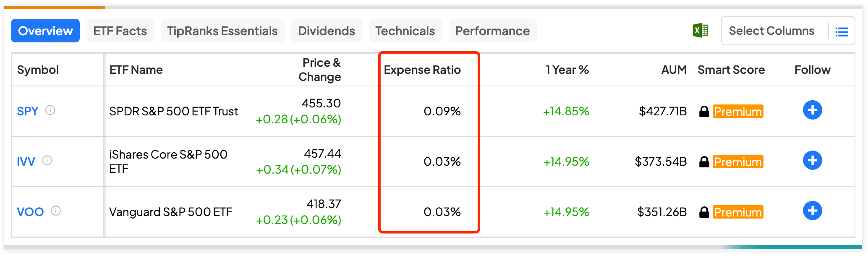Viewport: 868px width, 271px height.
Task: Follow IVV with the plus button
Action: (813, 160)
